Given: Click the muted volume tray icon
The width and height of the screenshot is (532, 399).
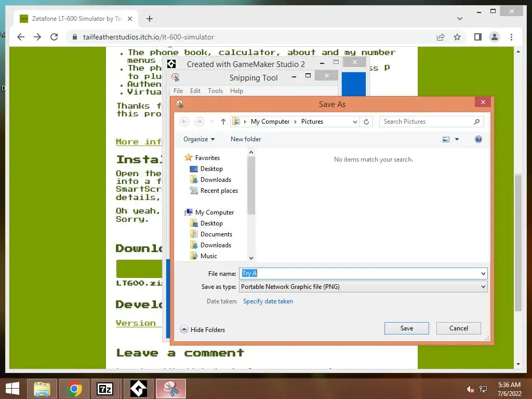Looking at the screenshot, I should [470, 390].
